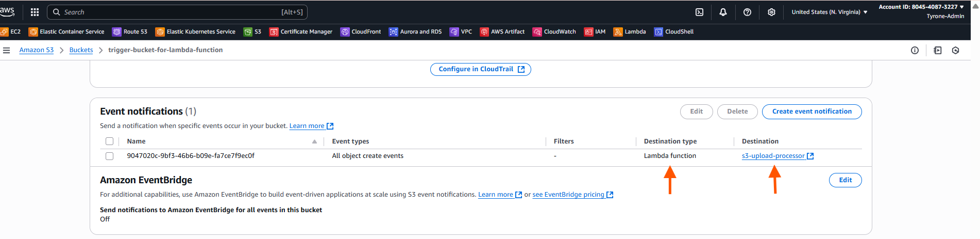This screenshot has width=980, height=239.
Task: Expand the Account ID dropdown menu
Action: pos(921,7)
